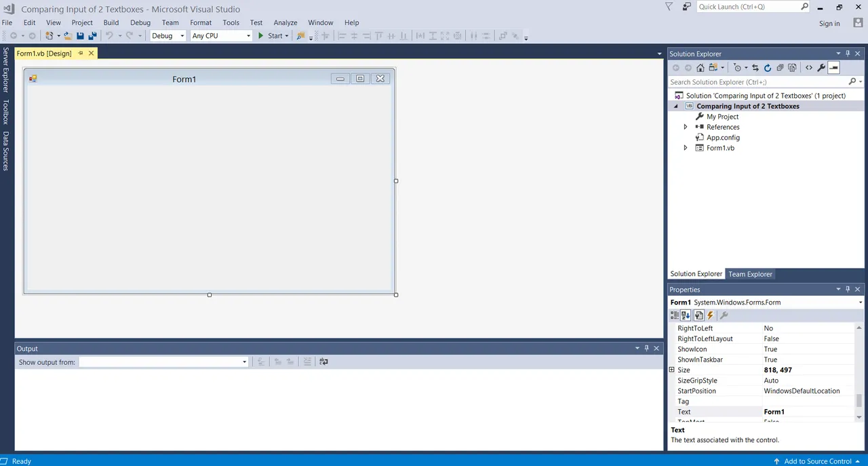Expand the Form1.vb node in Solution Explorer
Viewport: 868px width, 466px height.
tap(685, 148)
